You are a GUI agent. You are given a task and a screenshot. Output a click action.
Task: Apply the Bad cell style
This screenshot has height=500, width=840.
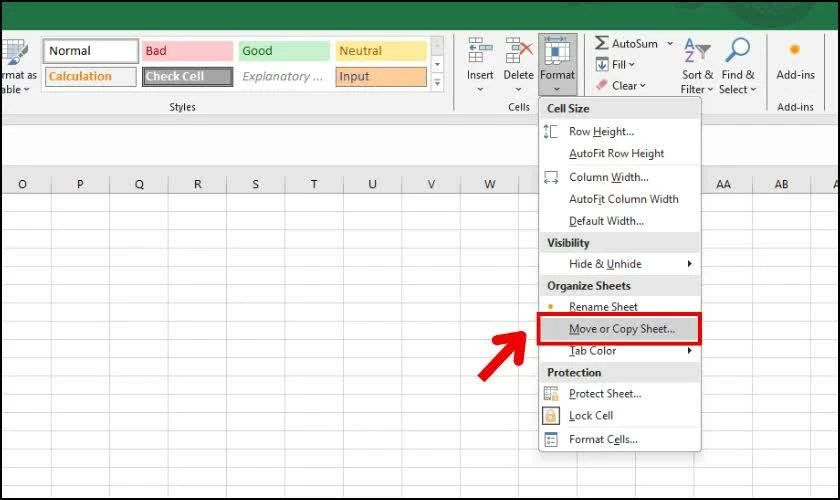[187, 51]
